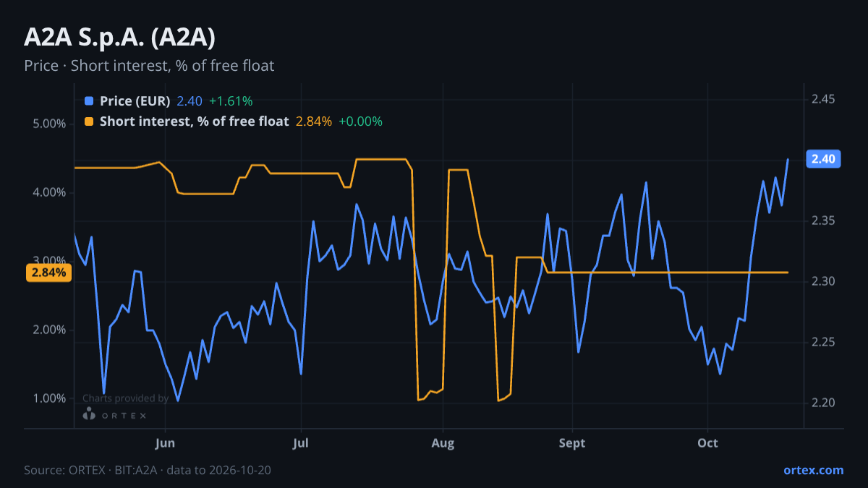Viewport: 868px width, 488px height.
Task: Open the ortex.com link
Action: point(813,470)
